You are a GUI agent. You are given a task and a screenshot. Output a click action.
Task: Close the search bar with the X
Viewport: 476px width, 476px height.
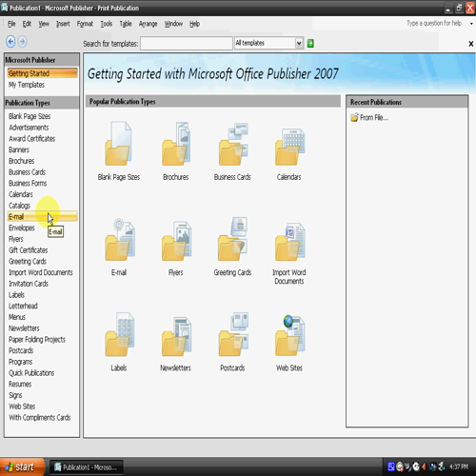tap(471, 44)
